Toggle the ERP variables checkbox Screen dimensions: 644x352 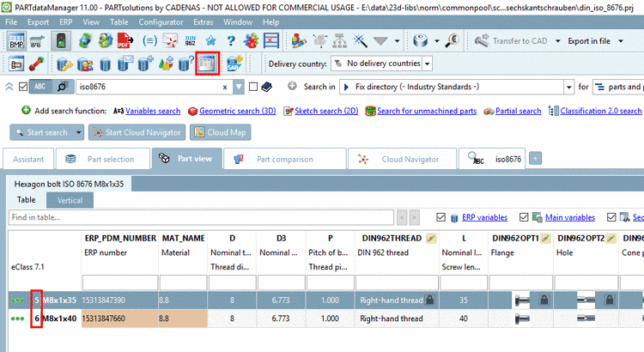(441, 217)
